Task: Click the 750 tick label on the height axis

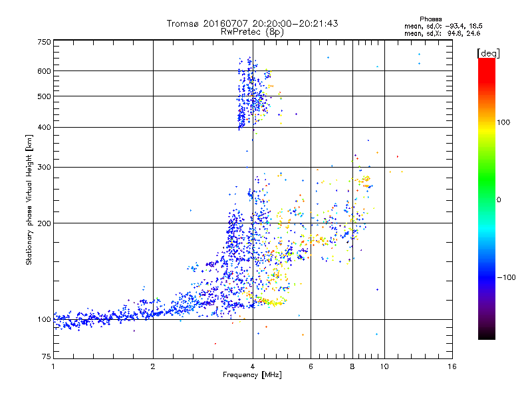Action: (44, 42)
